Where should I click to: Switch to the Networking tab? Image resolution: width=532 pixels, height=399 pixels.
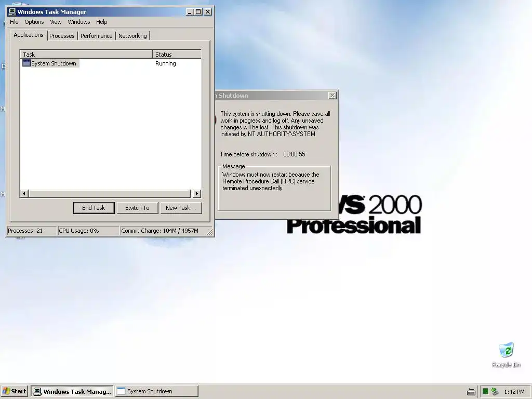tap(132, 36)
